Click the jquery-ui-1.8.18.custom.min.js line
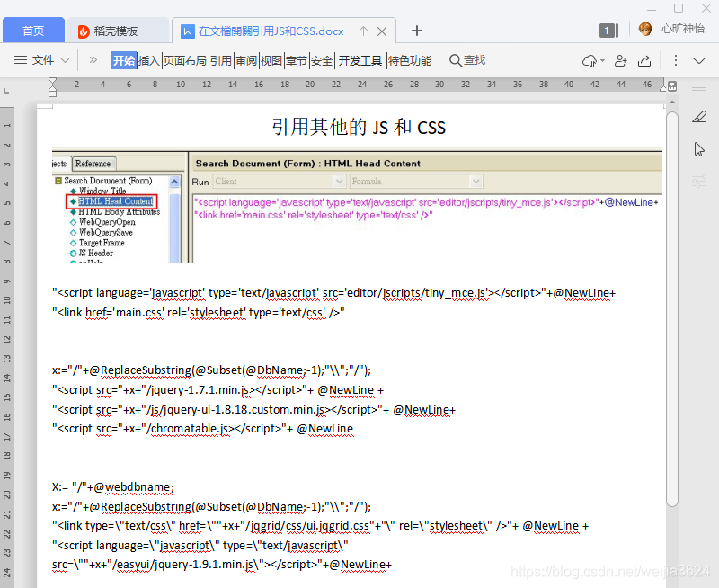Screen dimensions: 719x588 (x=253, y=409)
